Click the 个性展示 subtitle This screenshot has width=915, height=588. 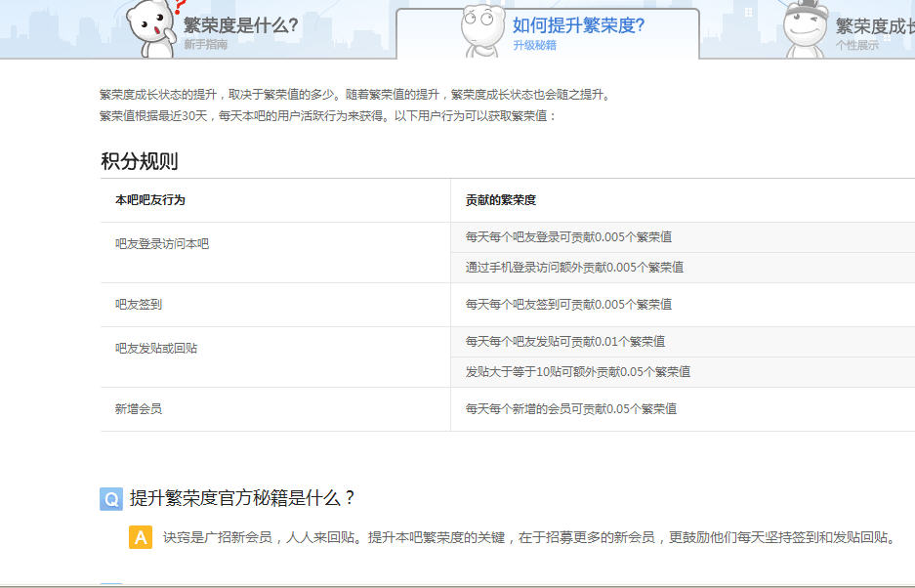pos(856,45)
